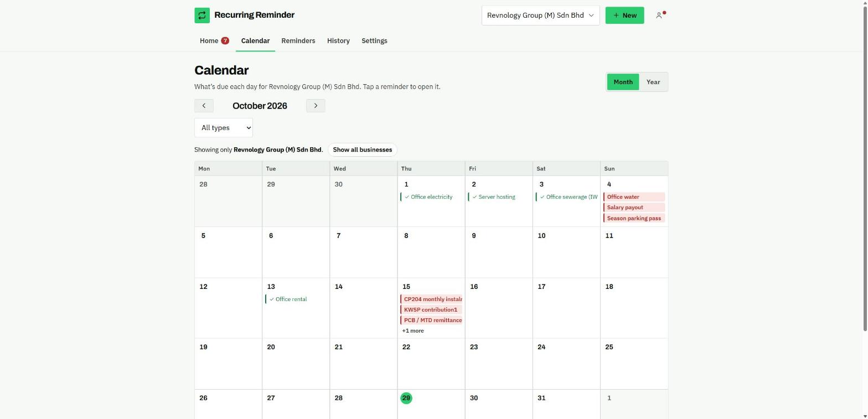The height and width of the screenshot is (419, 868).
Task: Create a New reminder
Action: pos(624,15)
